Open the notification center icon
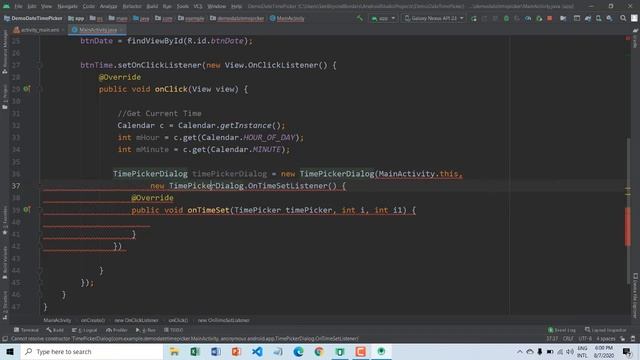The width and height of the screenshot is (640, 360). pyautogui.click(x=627, y=351)
